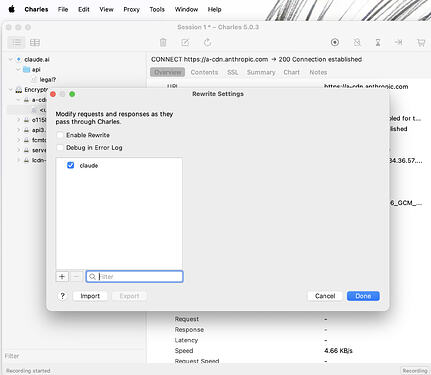The image size is (431, 375).
Task: Select the claude.ai host label
Action: 37,59
